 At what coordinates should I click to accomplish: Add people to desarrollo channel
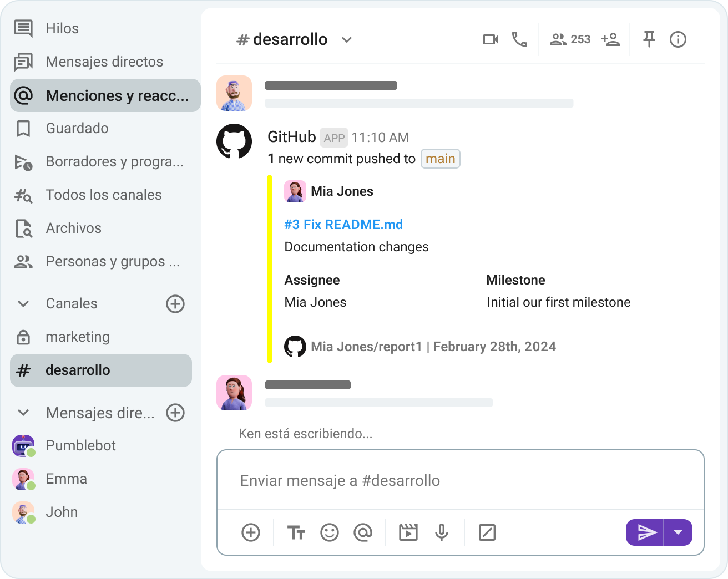click(610, 39)
